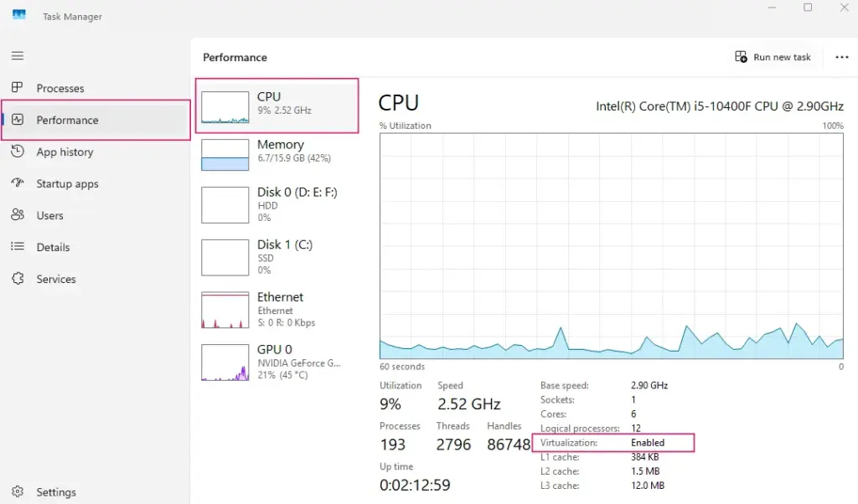This screenshot has width=858, height=504.
Task: Expand the three-dot more options menu
Action: 841,57
